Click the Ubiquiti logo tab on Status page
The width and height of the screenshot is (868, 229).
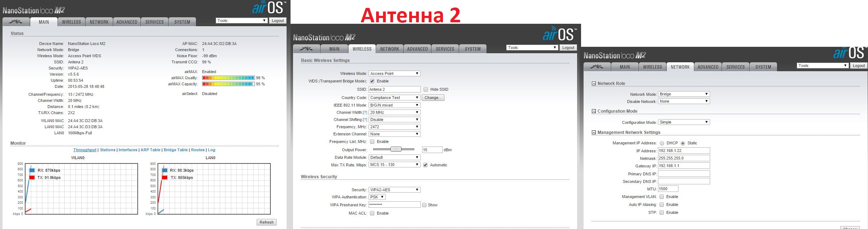(x=16, y=22)
